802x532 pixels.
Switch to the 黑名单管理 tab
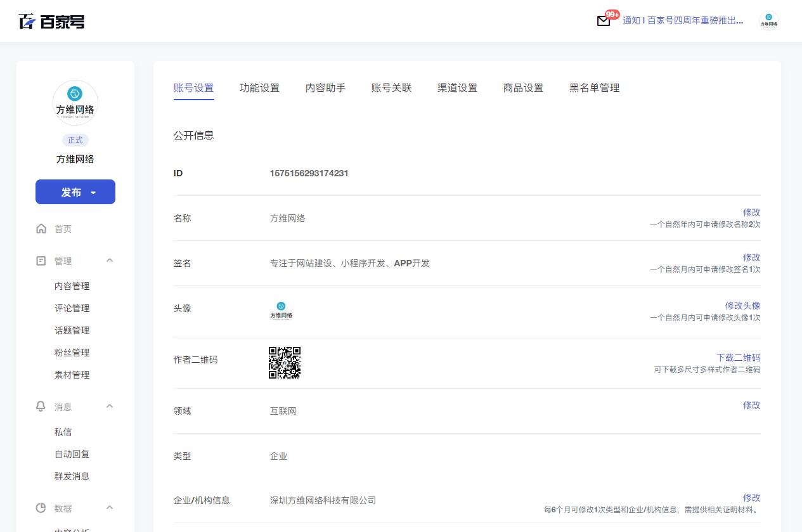pos(593,88)
